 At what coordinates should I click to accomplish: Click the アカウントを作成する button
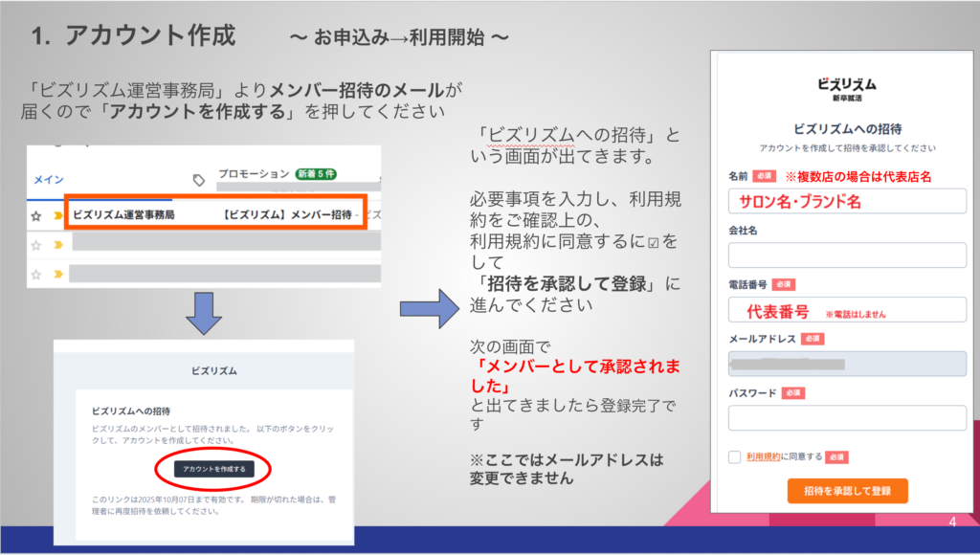(213, 469)
